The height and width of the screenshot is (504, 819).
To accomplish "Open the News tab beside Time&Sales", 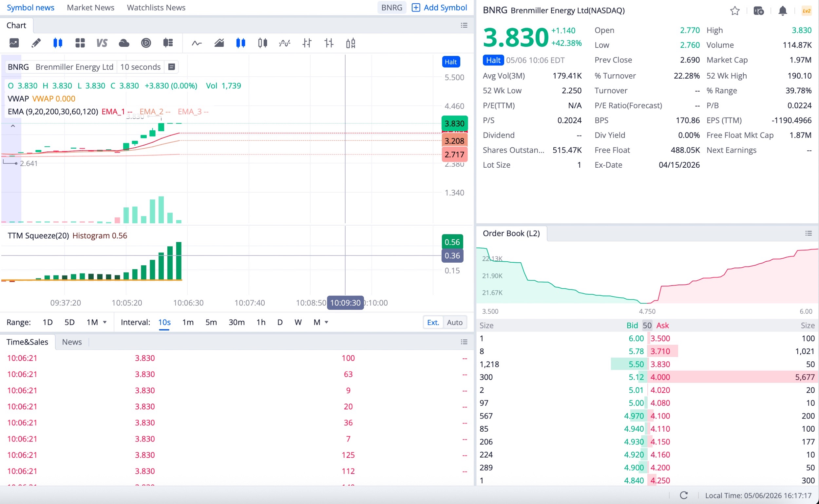I will click(x=72, y=342).
